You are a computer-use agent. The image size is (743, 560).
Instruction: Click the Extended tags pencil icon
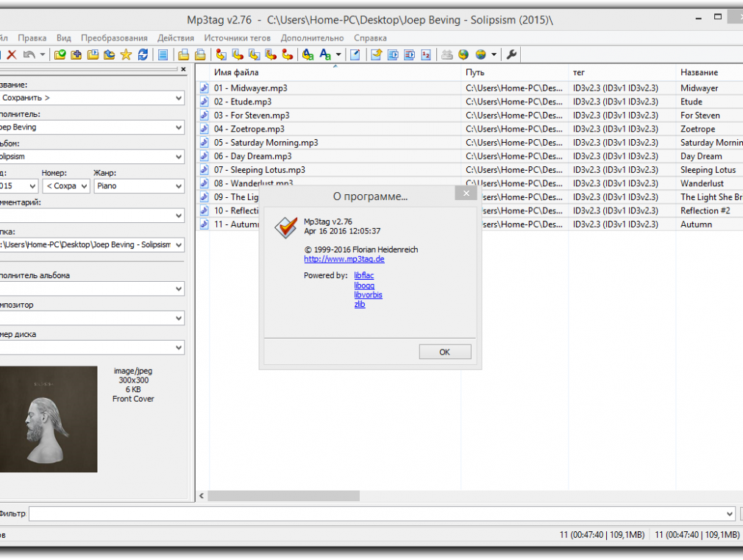coord(355,54)
